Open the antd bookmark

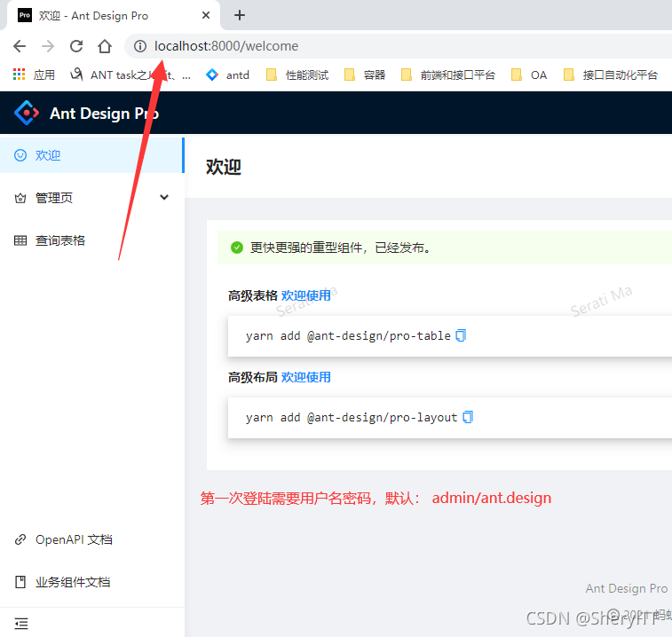(227, 75)
